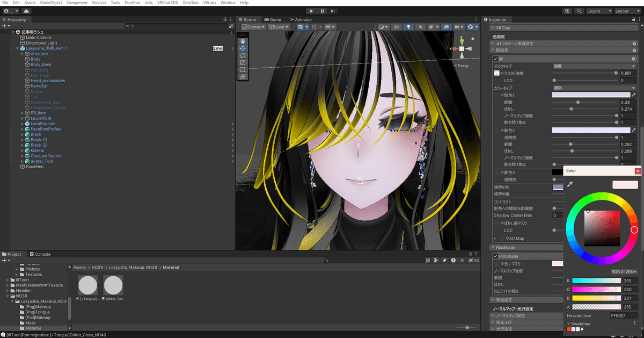Open the draw mode shading dropdown

pos(383,27)
